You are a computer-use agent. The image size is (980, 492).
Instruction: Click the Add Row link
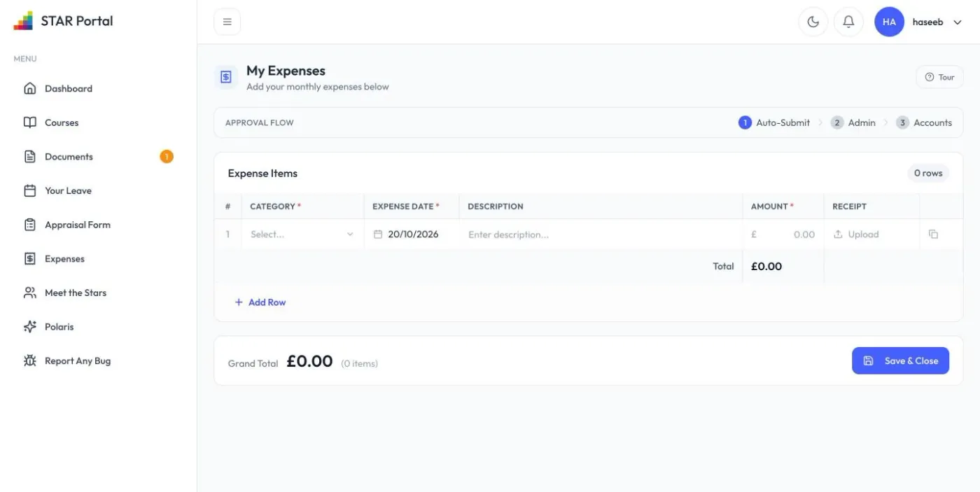click(x=260, y=302)
